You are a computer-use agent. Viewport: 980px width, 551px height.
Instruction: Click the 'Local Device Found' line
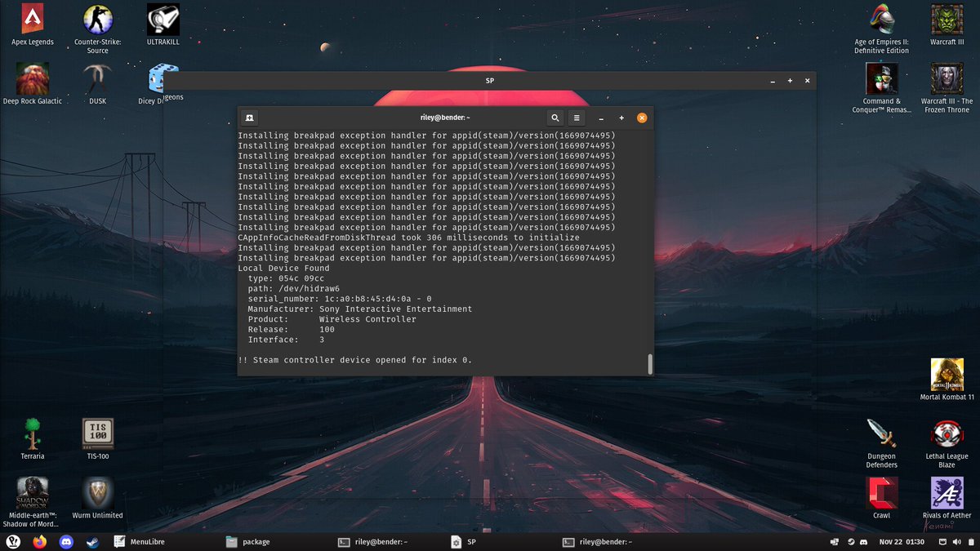point(283,268)
